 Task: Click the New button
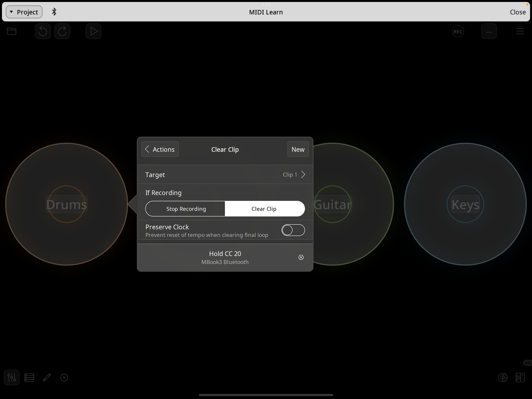298,149
